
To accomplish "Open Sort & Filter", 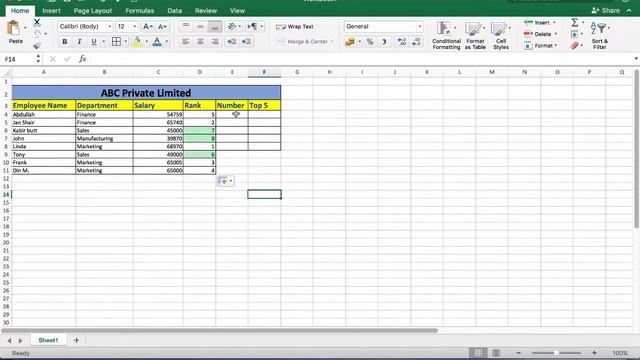I will point(600,36).
